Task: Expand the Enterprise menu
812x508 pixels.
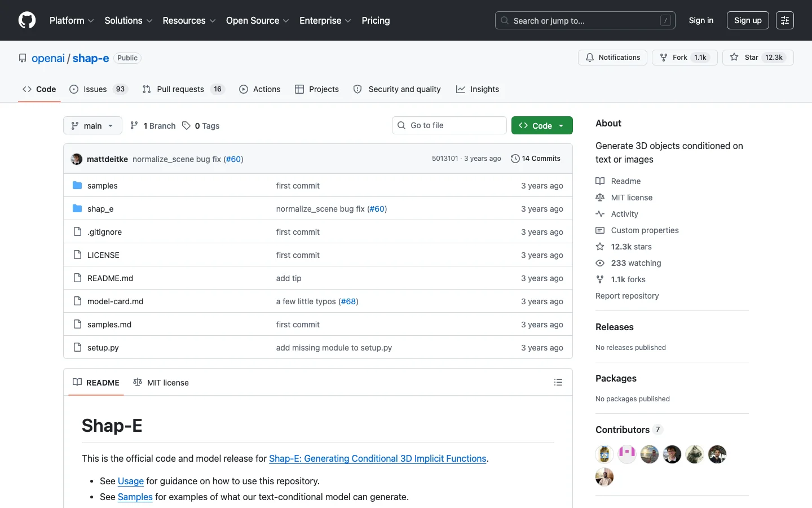Action: click(325, 20)
